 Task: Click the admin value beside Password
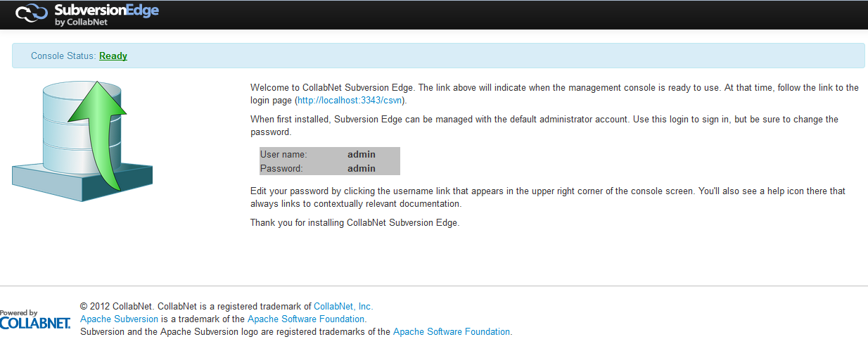pyautogui.click(x=362, y=168)
